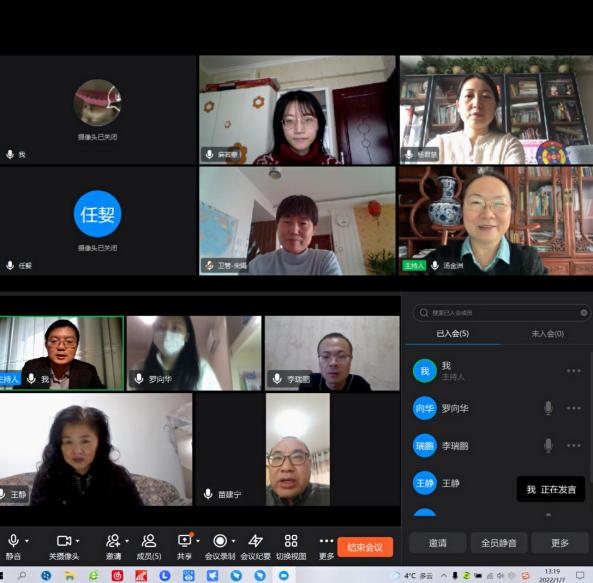This screenshot has width=593, height=583.
Task: Expand camera options arrow beside 关摄像头
Action: [x=78, y=541]
